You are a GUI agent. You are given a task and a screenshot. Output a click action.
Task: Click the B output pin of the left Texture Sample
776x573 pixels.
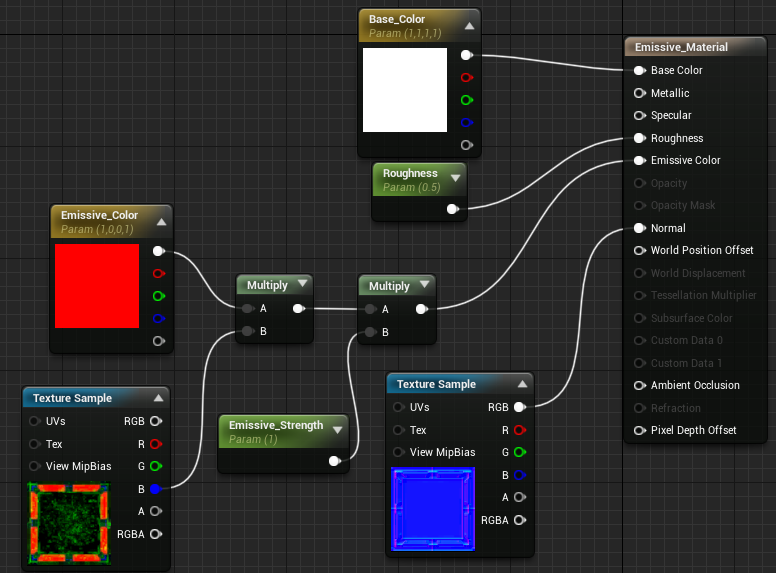(x=156, y=489)
